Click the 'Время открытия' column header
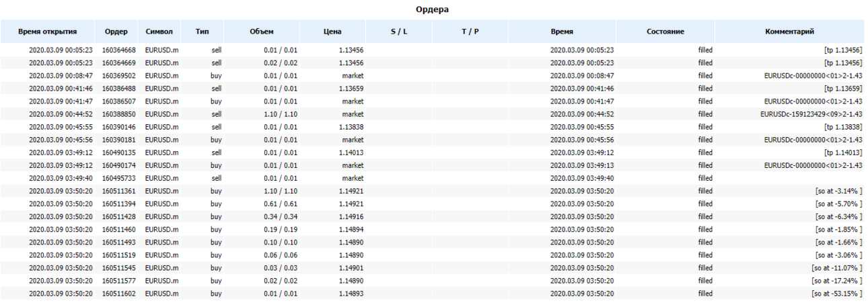This screenshot has height=305, width=868. pyautogui.click(x=47, y=32)
